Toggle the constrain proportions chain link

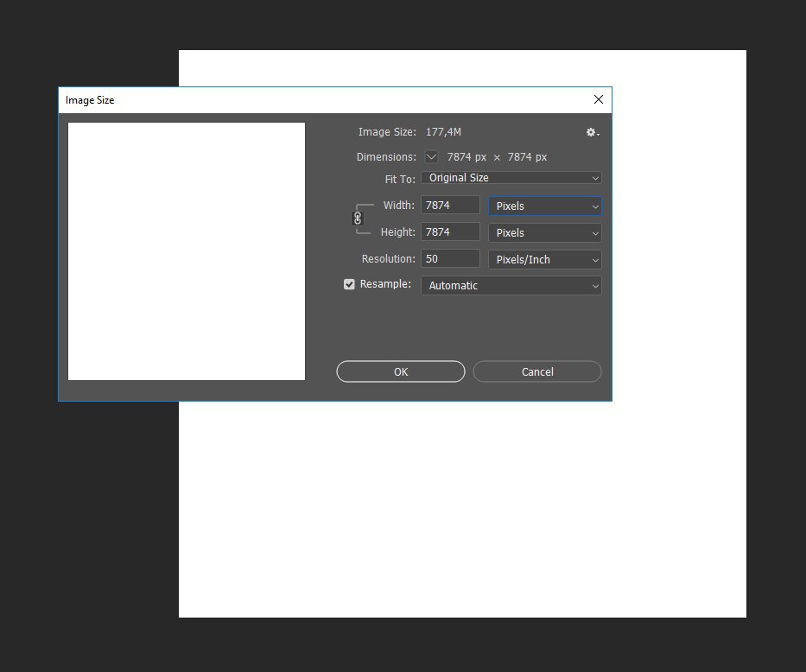coord(358,219)
